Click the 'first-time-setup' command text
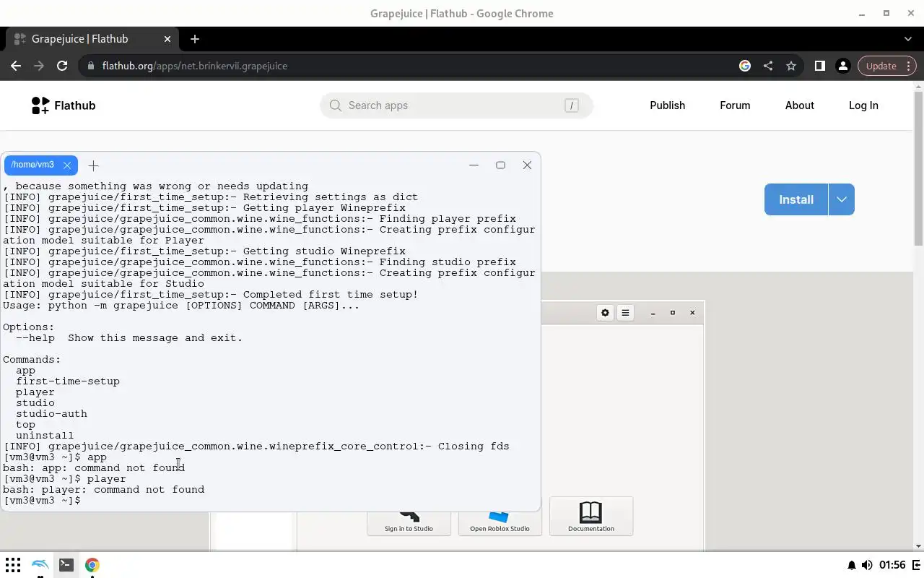Screen dimensions: 924x578 tap(68, 381)
